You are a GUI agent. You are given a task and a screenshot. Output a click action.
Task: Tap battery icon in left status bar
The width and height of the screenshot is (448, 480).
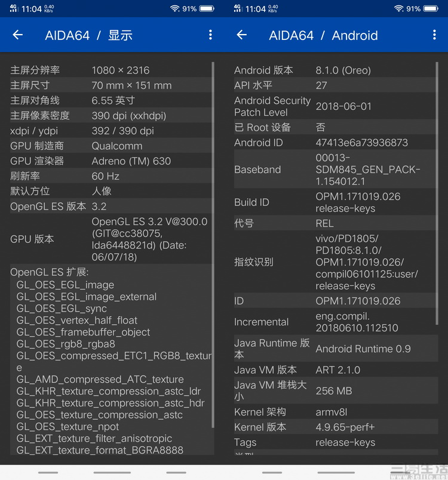coord(207,9)
